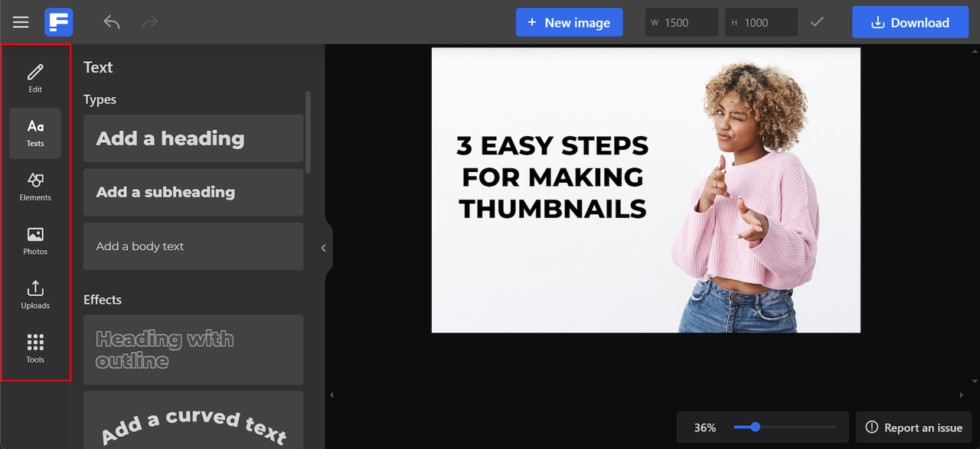The height and width of the screenshot is (449, 980).
Task: Click the 36% zoom percentage value
Action: 705,428
